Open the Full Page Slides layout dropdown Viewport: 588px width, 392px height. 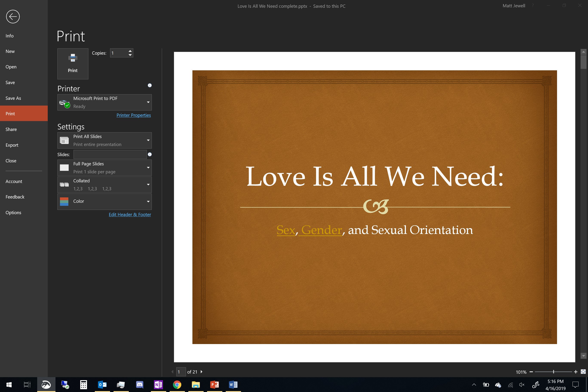click(x=104, y=168)
